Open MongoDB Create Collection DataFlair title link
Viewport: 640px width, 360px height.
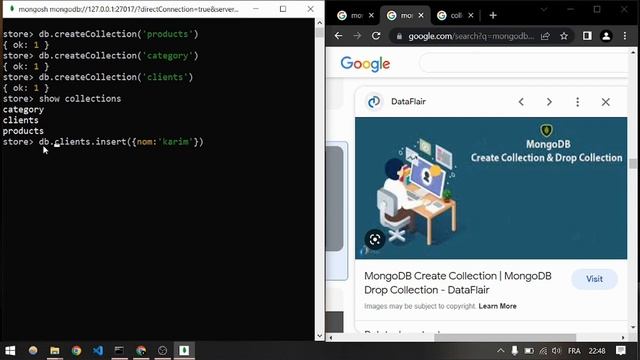458,283
